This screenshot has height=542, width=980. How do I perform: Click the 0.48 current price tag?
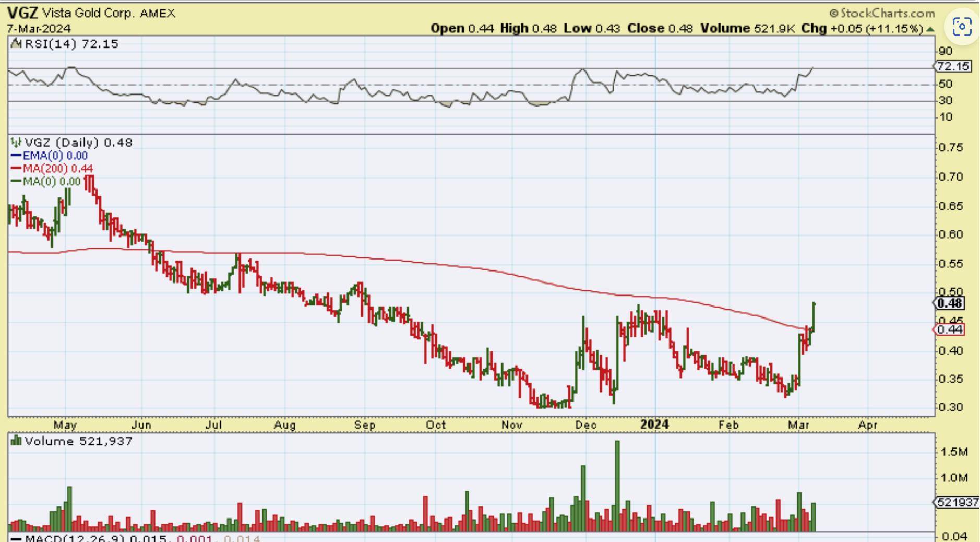point(950,303)
